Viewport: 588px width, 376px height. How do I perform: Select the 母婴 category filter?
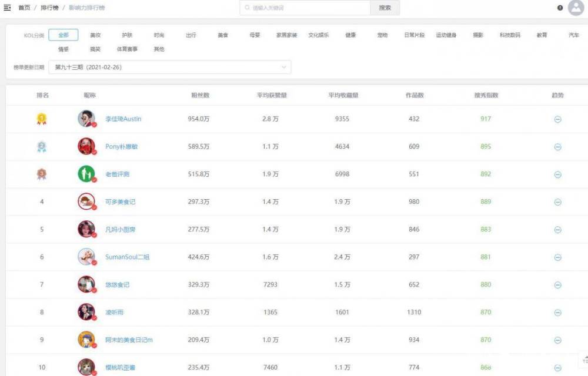click(255, 35)
